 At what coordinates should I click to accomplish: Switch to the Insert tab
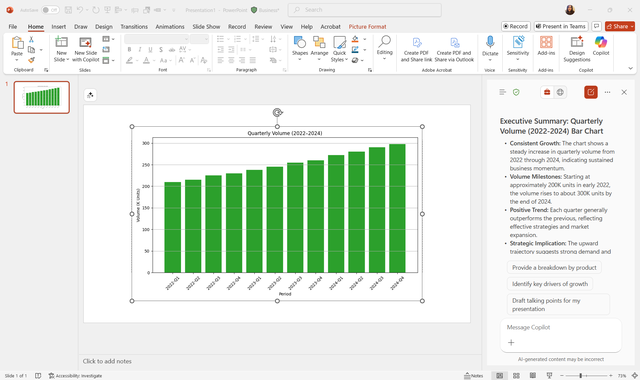point(59,27)
